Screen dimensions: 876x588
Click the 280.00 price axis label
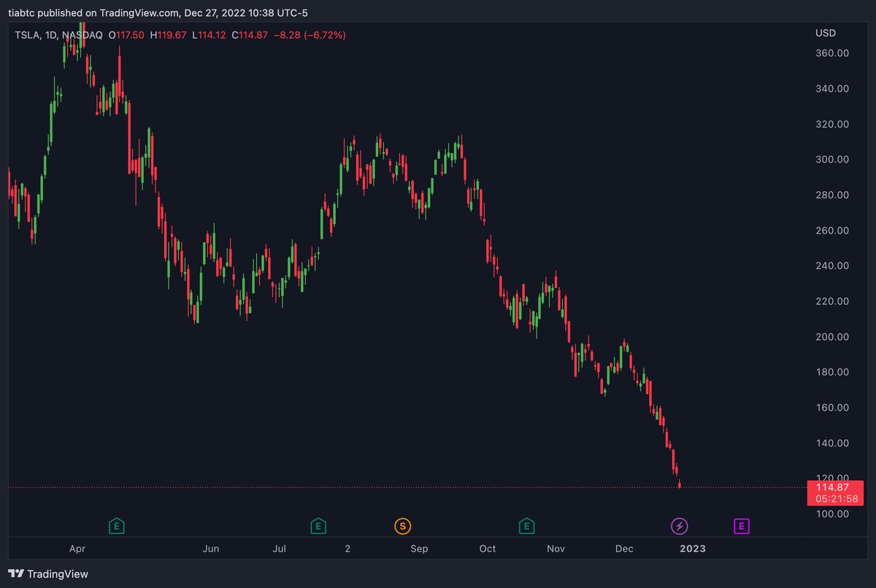pyautogui.click(x=833, y=195)
